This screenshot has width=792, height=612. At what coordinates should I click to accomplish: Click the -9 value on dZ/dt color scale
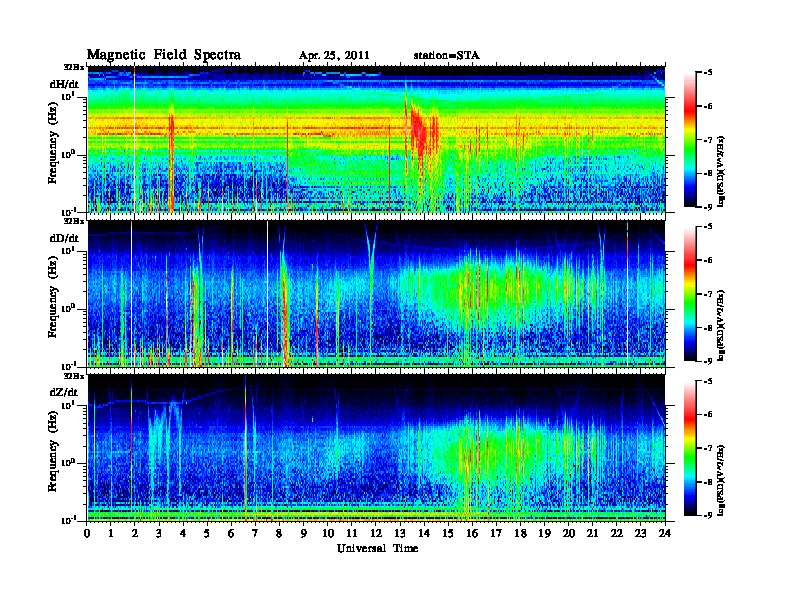coord(707,515)
